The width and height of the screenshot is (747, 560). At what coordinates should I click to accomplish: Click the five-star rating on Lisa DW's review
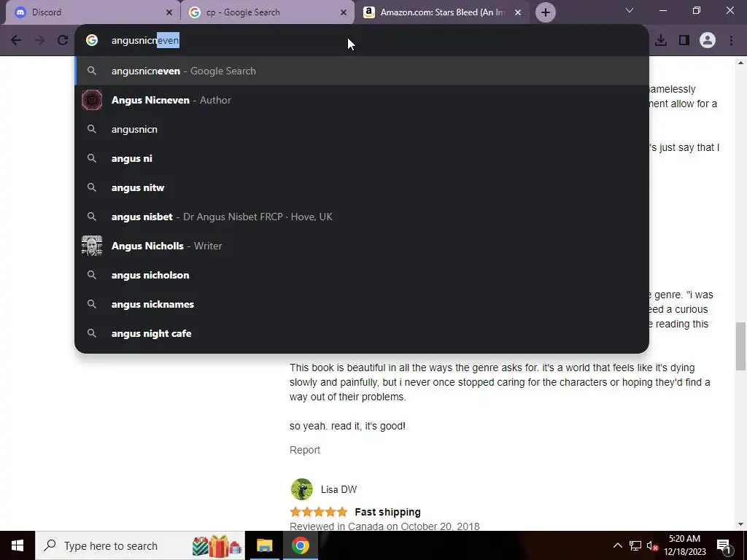[319, 512]
